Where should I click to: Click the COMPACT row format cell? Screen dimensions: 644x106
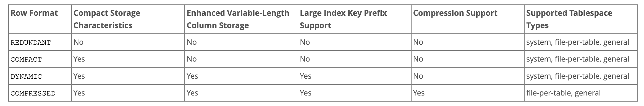click(x=40, y=59)
